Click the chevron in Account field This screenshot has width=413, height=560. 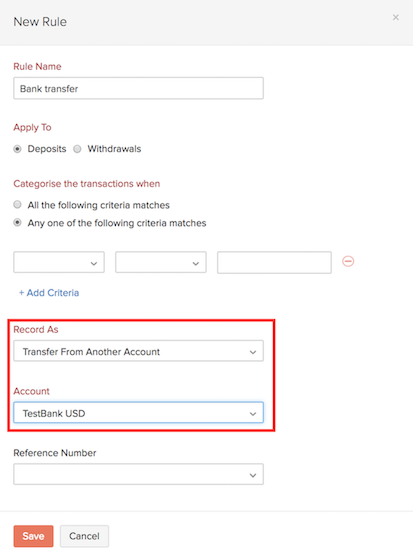253,414
